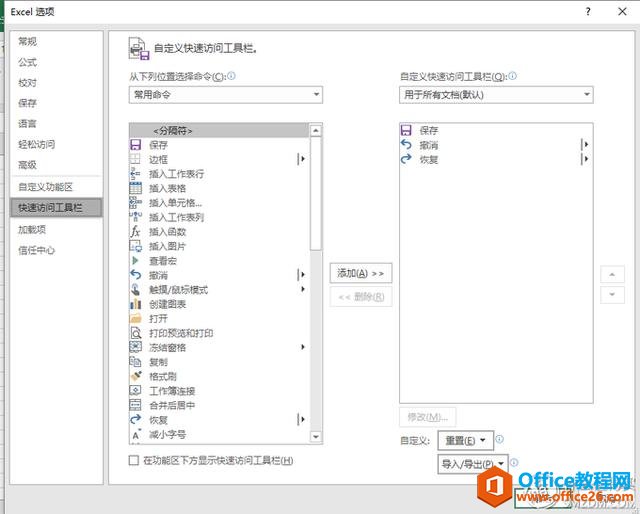
Task: Select the 撤消 undo icon in left list
Action: 136,275
